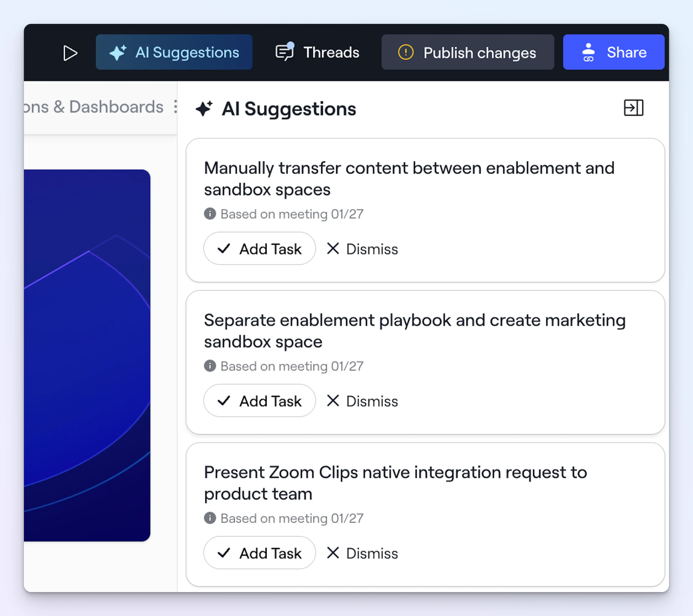Collapse the AI Suggestions side panel

(x=633, y=108)
